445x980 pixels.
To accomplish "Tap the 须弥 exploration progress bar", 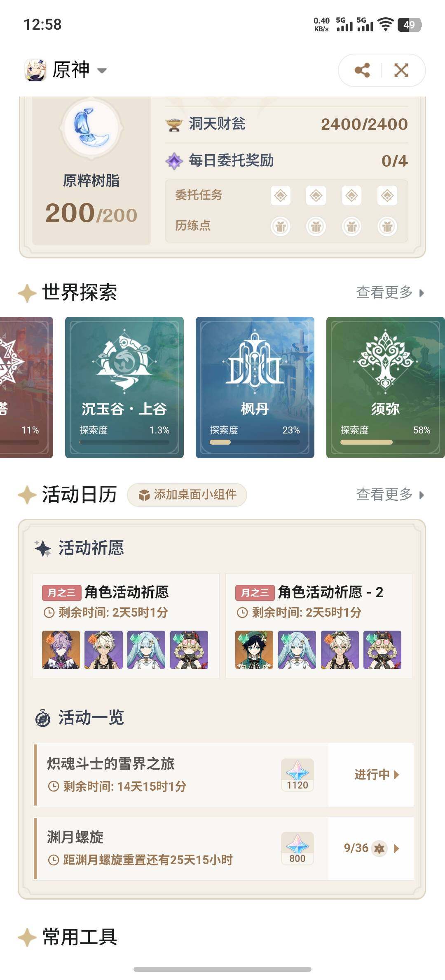I will (385, 442).
